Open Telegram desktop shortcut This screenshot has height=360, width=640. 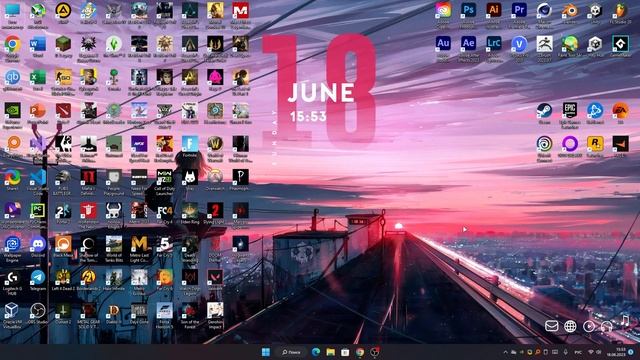(x=38, y=278)
